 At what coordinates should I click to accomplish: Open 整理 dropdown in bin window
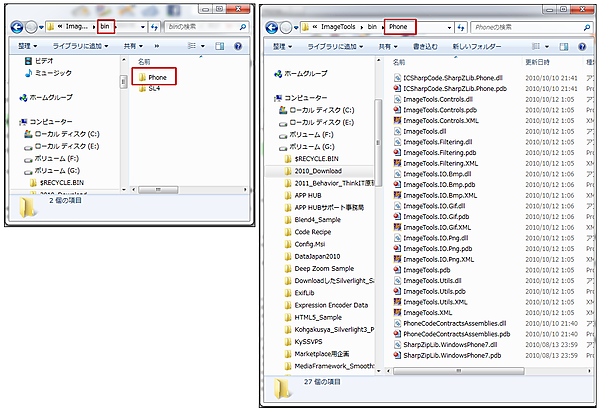tap(28, 46)
